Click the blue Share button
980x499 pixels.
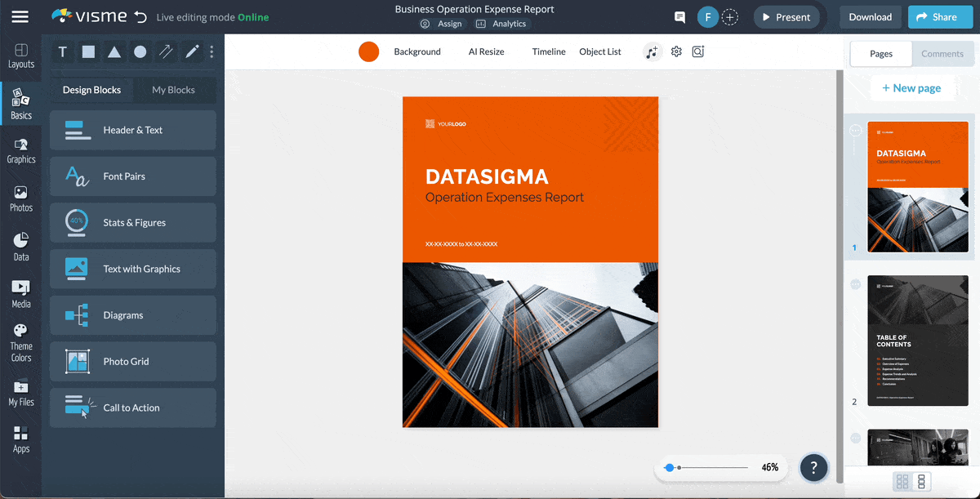click(940, 16)
